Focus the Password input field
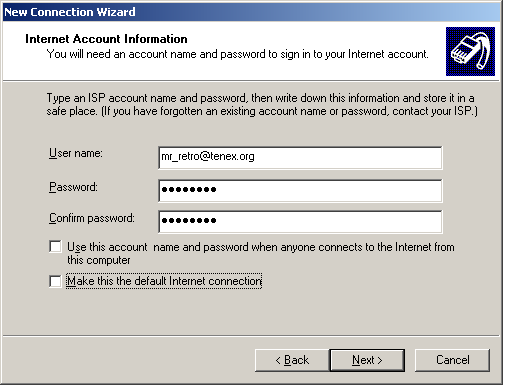 click(x=300, y=191)
